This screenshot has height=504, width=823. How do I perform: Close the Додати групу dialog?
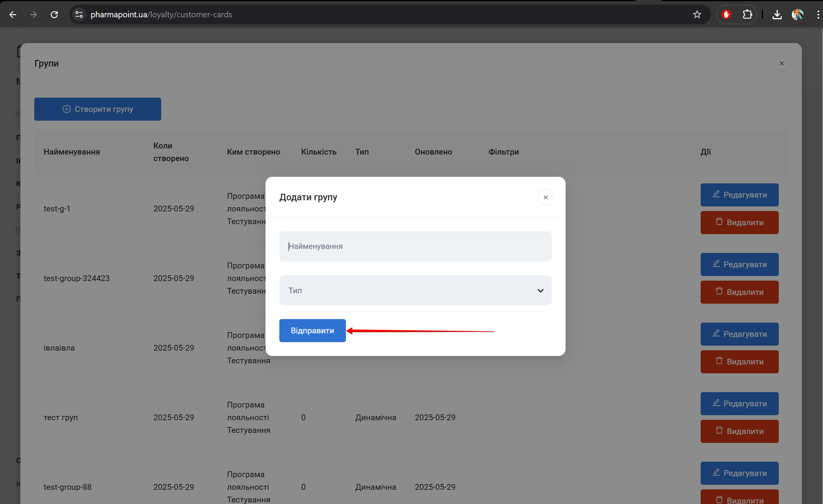[545, 197]
